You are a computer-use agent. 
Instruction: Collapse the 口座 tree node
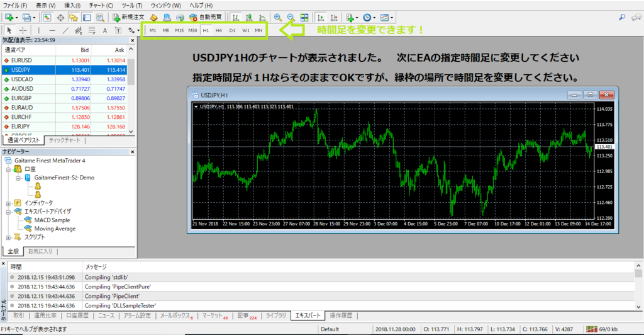coord(8,169)
